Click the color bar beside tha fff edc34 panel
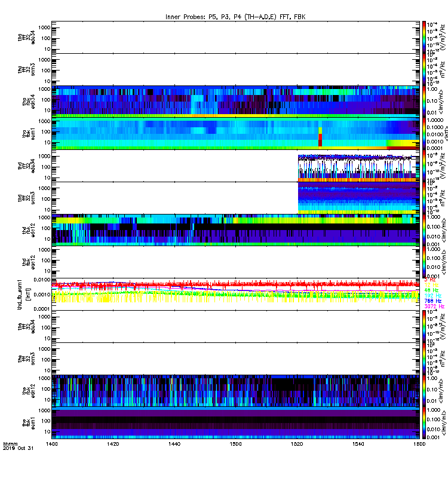This screenshot has height=478, width=448. tap(424, 36)
